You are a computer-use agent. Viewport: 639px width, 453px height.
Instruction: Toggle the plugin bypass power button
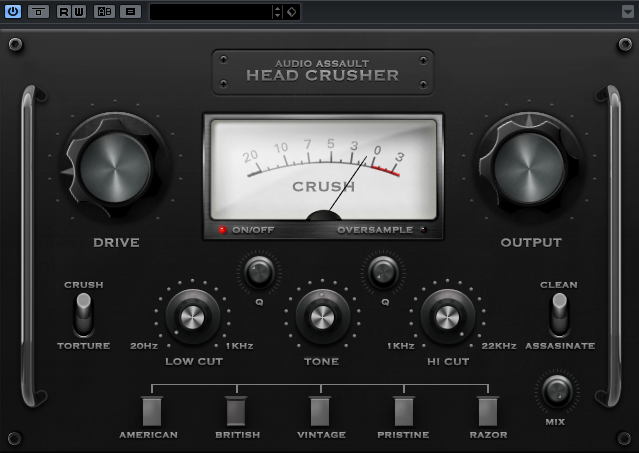tap(13, 11)
